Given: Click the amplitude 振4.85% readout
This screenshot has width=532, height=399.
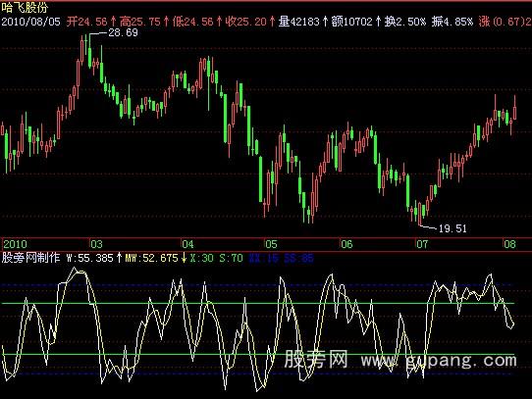Looking at the screenshot, I should coord(452,22).
